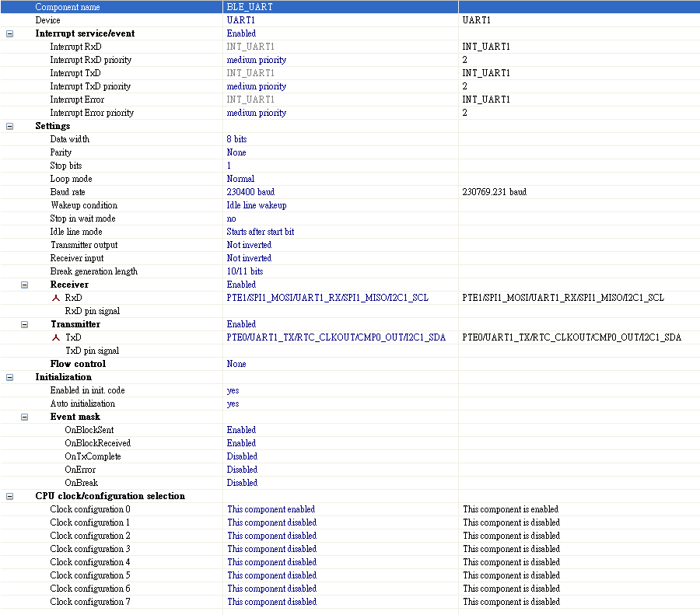Click the 230769.231 baud computed value

point(494,192)
